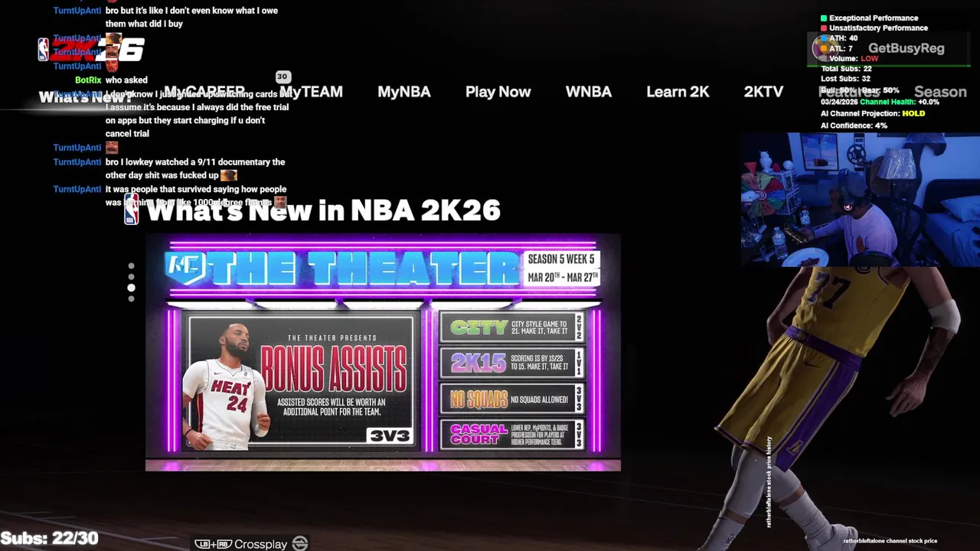Click green Exceptional Performance legend square
This screenshot has height=551, width=980.
(824, 18)
